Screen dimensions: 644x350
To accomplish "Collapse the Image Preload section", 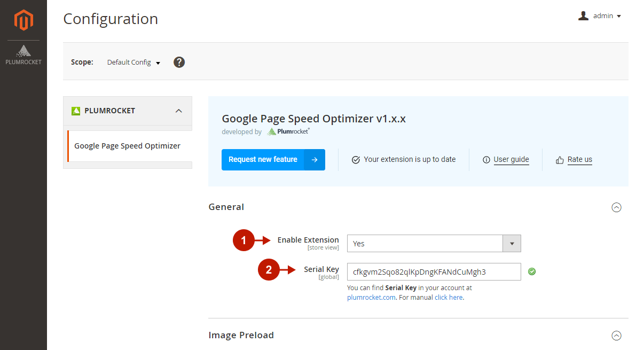I will click(x=616, y=336).
